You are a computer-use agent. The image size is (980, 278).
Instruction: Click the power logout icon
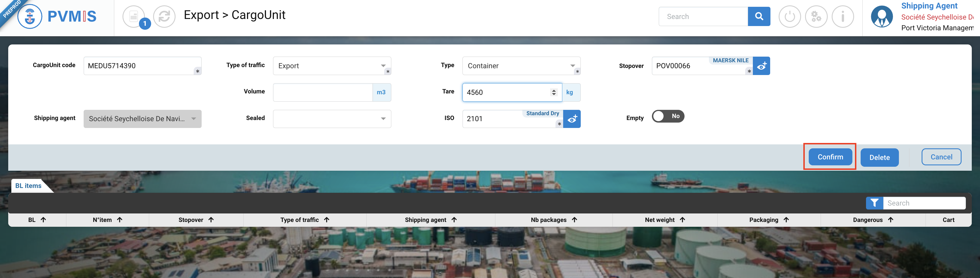(789, 17)
